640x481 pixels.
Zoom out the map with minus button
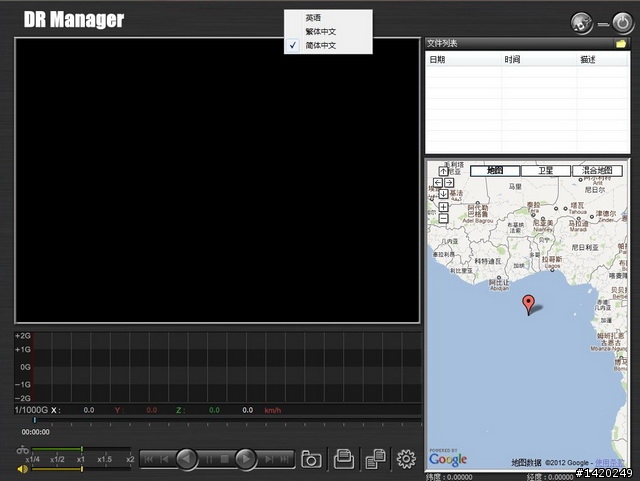pyautogui.click(x=443, y=218)
